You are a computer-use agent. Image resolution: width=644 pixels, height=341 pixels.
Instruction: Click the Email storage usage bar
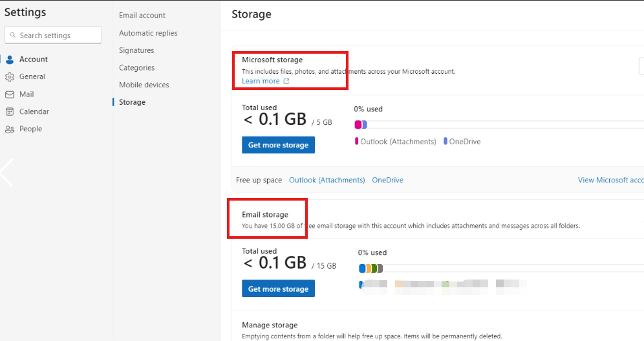click(500, 269)
